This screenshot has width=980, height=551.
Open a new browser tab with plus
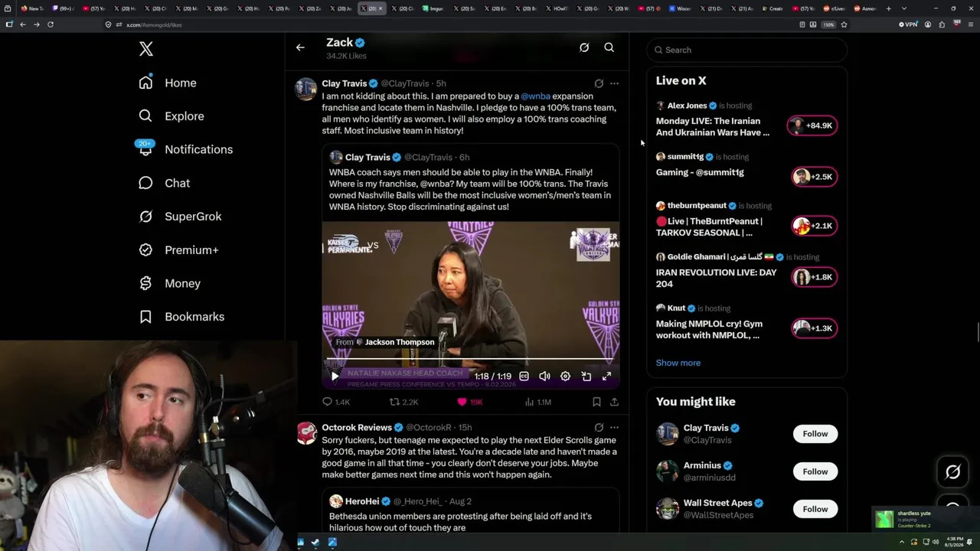[888, 8]
